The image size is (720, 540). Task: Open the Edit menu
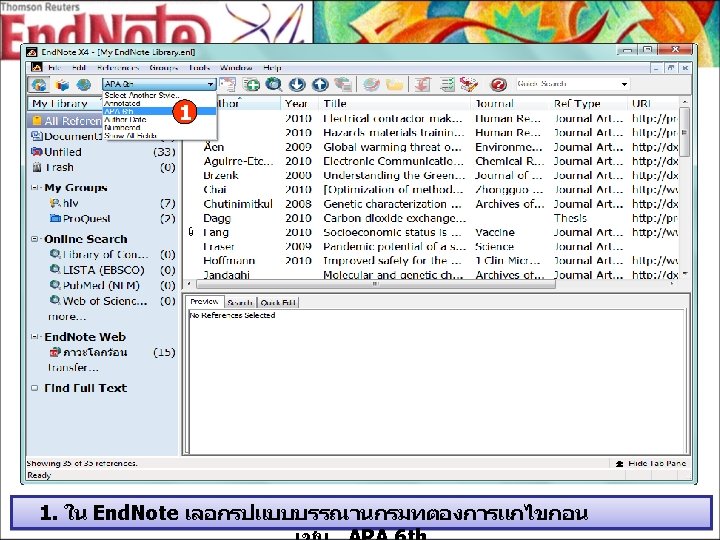coord(79,68)
